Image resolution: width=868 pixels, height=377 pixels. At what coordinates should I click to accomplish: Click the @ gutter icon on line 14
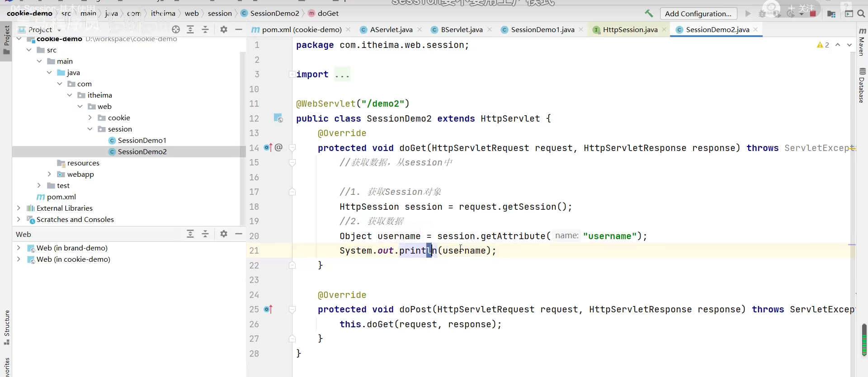[x=278, y=147]
